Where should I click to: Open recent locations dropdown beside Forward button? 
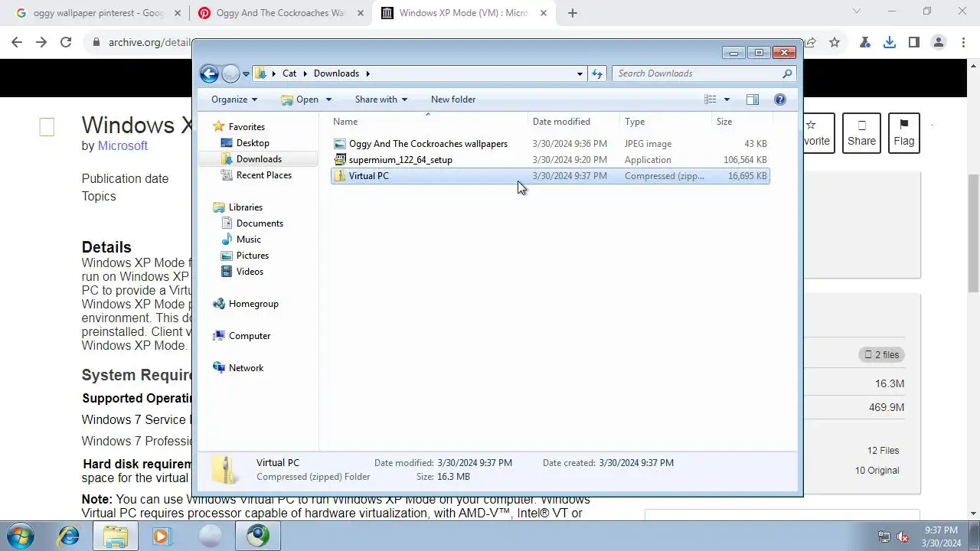pyautogui.click(x=246, y=74)
